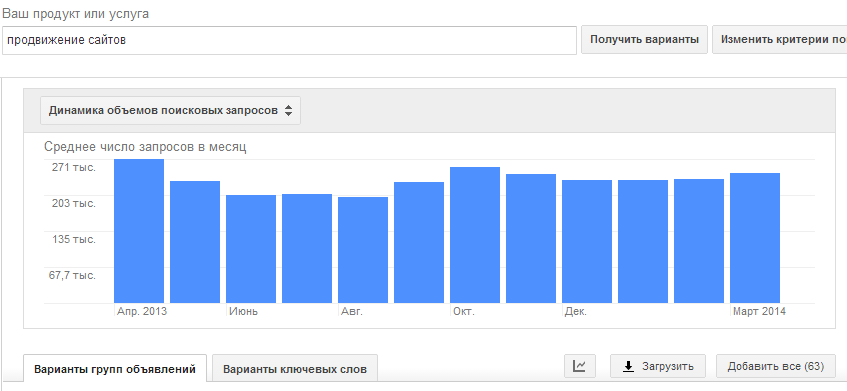Select the Авг. bar in the chart
Screen dimensions: 847x391
pyautogui.click(x=363, y=250)
